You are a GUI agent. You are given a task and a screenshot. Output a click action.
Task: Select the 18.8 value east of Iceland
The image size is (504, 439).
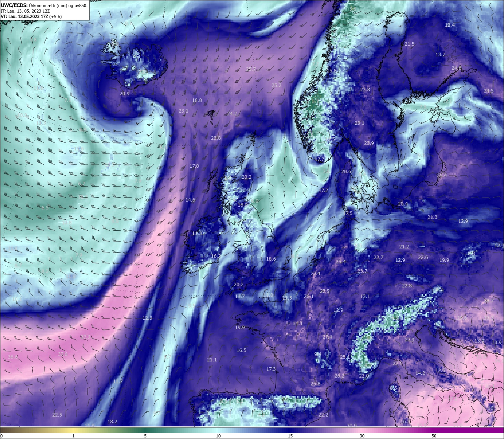pyautogui.click(x=197, y=100)
